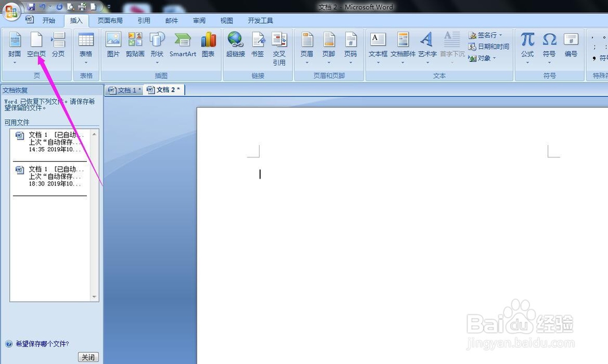Open the 对象 object menu
The width and height of the screenshot is (608, 364).
[482, 58]
